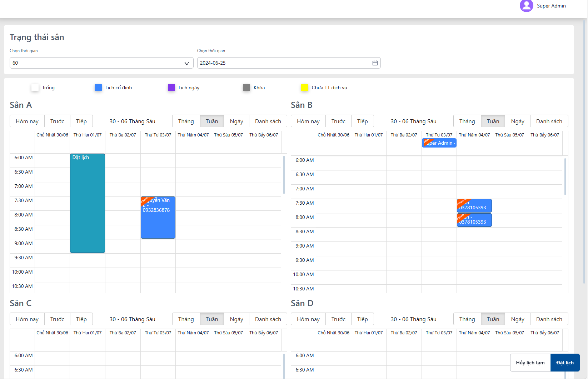Click the Lịch cố định blue swatch
This screenshot has width=588, height=379.
98,88
